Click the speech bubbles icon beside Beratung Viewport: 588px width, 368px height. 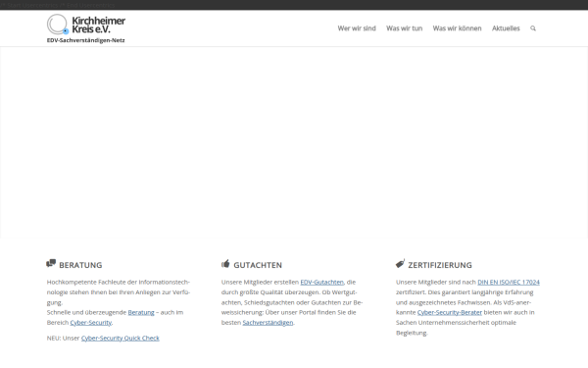51,263
